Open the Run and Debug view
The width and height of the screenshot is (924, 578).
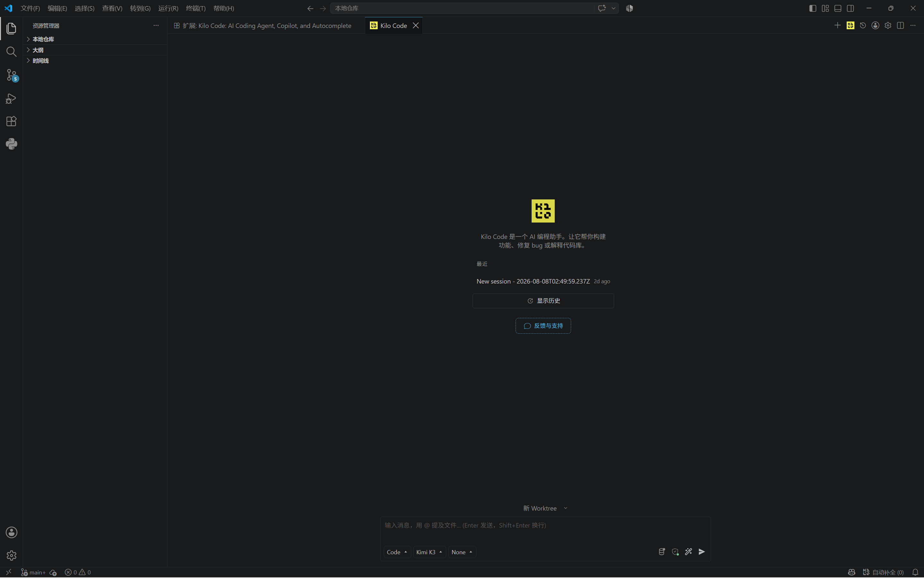(12, 99)
